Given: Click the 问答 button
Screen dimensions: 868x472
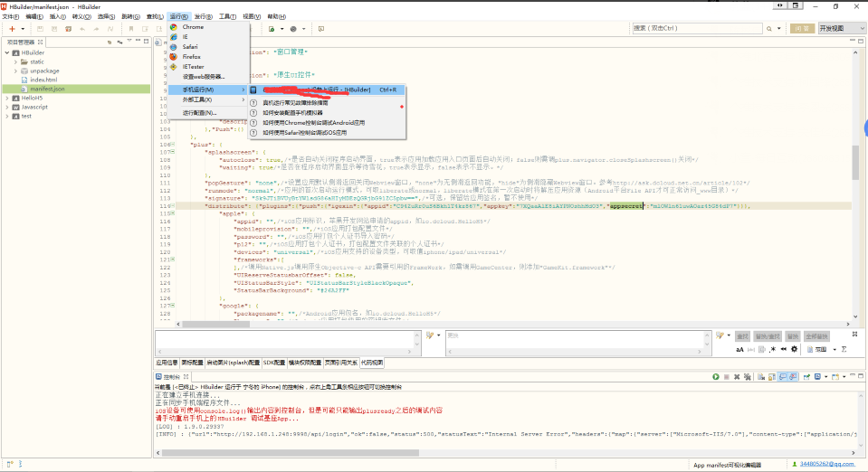Looking at the screenshot, I should (x=802, y=28).
